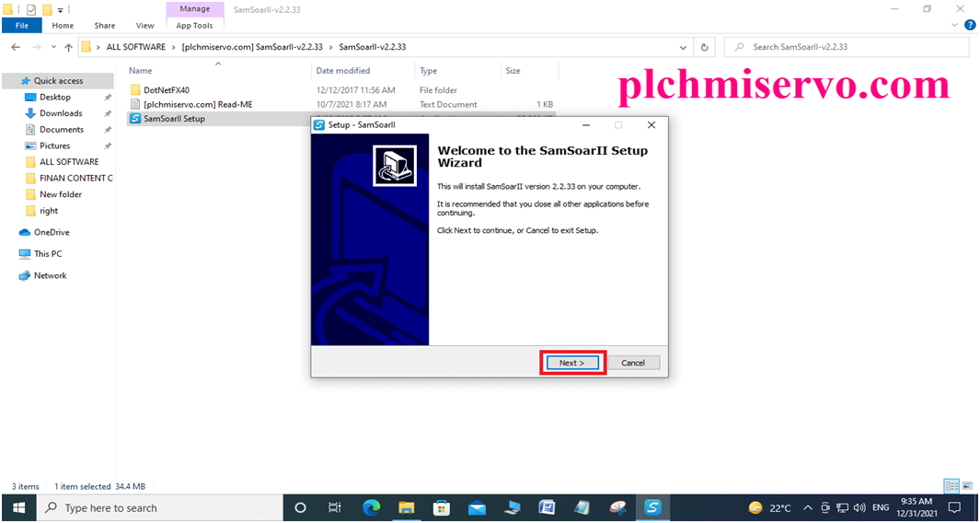Cancel the SamSoarII installation
This screenshot has height=523, width=980.
coord(633,363)
